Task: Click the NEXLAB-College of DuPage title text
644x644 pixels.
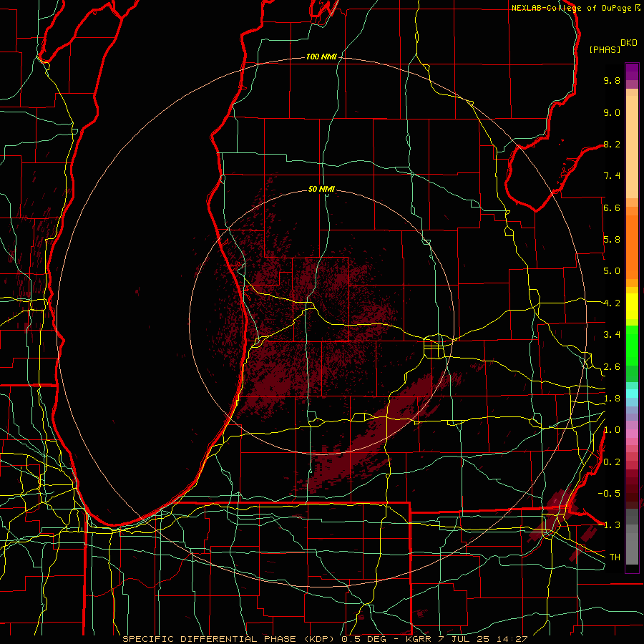Action: (x=572, y=8)
